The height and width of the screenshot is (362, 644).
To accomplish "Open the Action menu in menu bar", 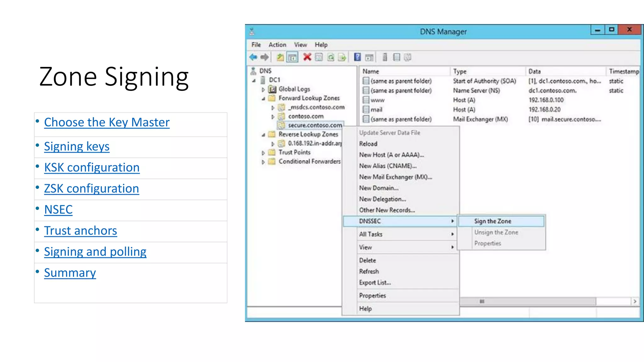I will 277,45.
